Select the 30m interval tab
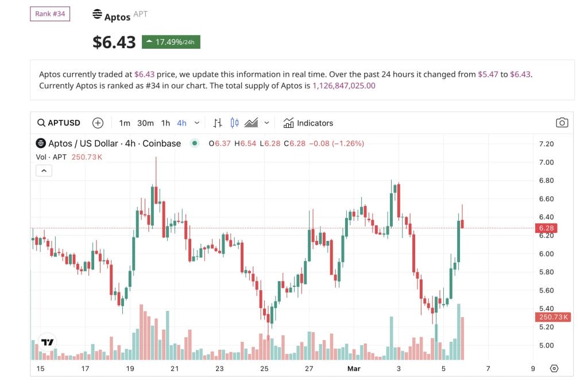This screenshot has width=588, height=386. tap(145, 122)
